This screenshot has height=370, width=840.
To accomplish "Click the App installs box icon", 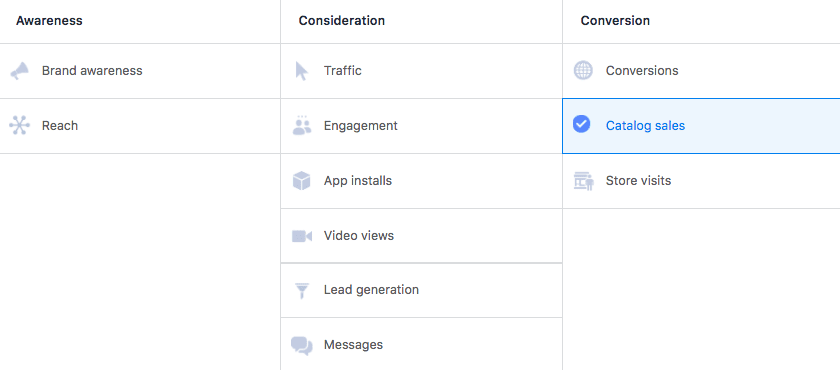I will (302, 180).
